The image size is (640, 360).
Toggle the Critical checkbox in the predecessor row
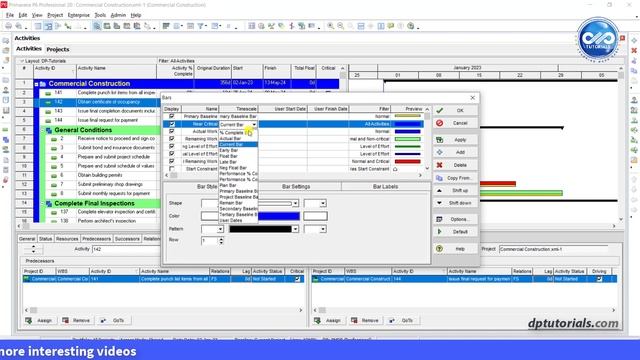click(x=298, y=279)
